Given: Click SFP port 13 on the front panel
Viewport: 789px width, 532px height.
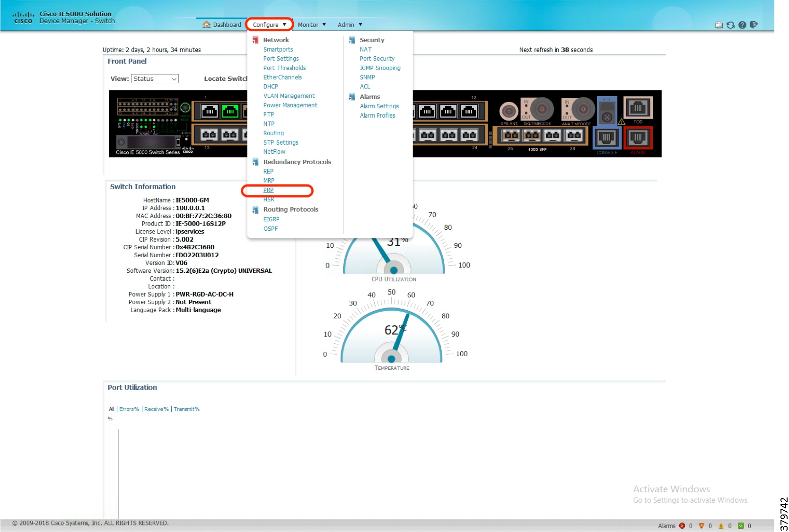Looking at the screenshot, I should tap(210, 135).
